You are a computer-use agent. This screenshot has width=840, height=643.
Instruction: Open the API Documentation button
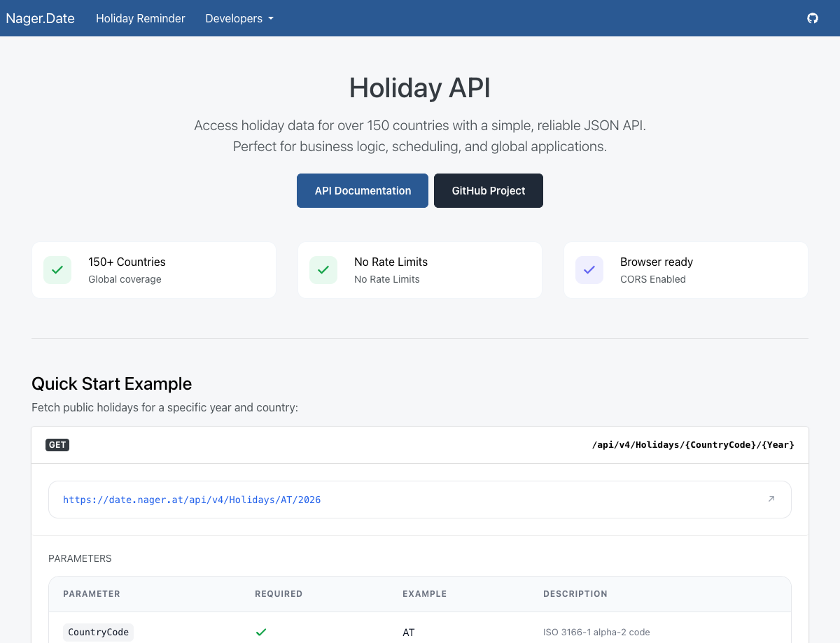tap(363, 190)
